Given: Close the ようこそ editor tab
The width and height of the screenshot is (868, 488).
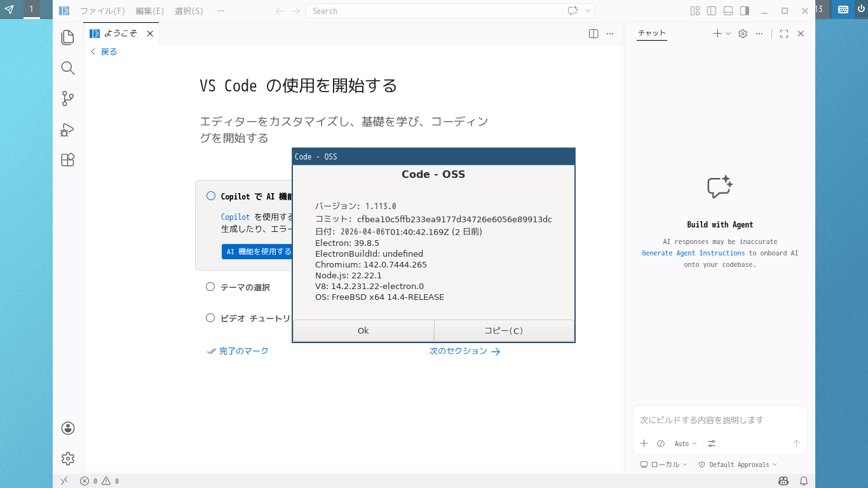Looking at the screenshot, I should [150, 34].
